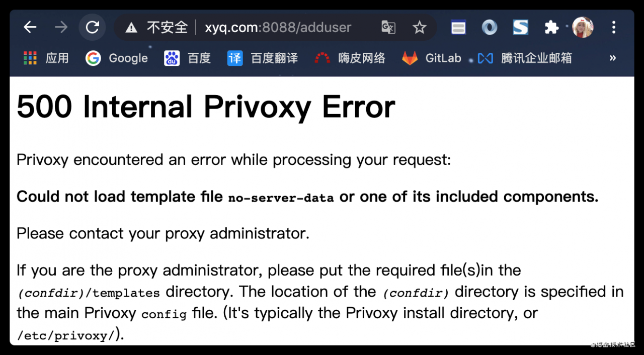Viewport: 644px width, 355px height.
Task: Click the not-secure warning triangle icon
Action: 131,28
